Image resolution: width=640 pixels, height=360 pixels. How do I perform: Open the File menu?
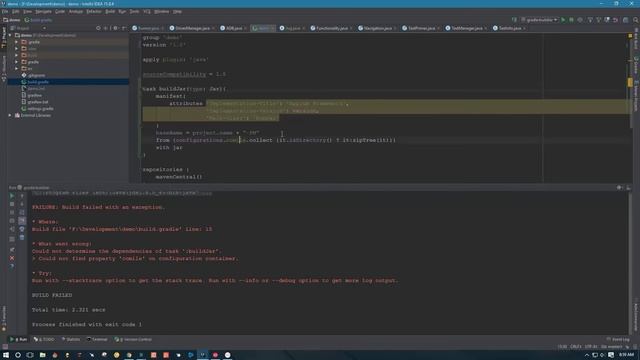pyautogui.click(x=5, y=11)
